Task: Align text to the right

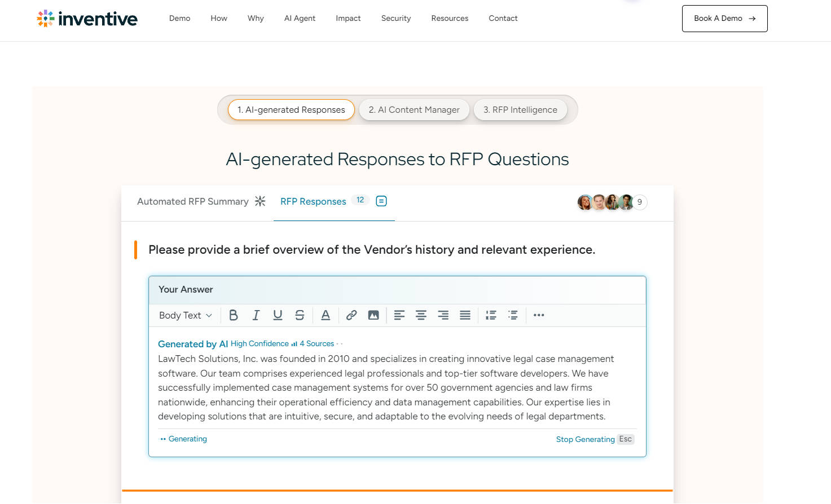Action: (443, 315)
